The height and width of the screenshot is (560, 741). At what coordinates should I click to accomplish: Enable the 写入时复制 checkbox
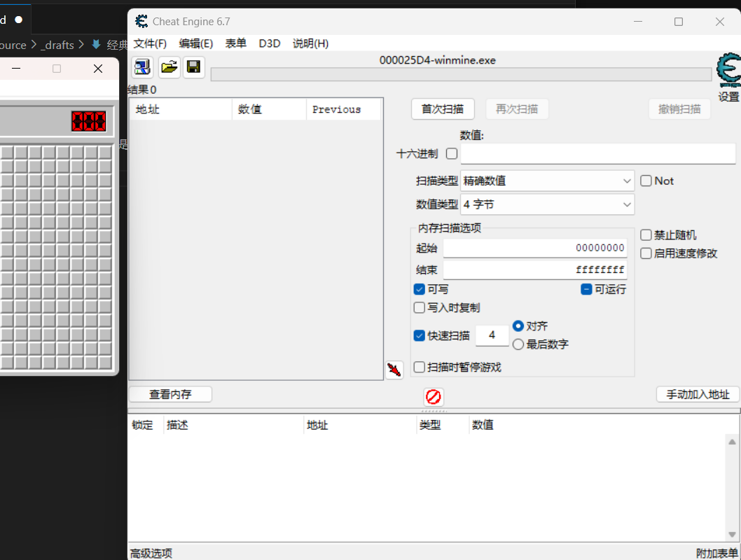pyautogui.click(x=419, y=308)
